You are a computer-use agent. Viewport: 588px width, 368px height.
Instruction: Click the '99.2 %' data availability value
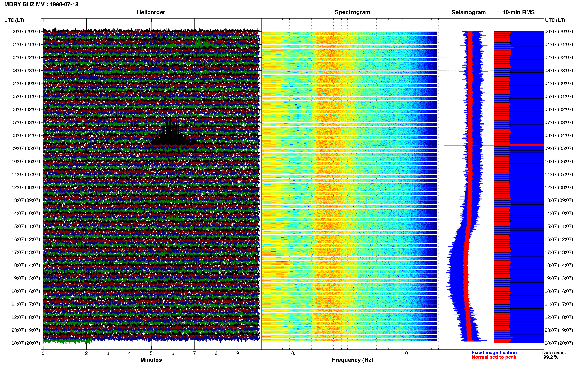tap(551, 357)
